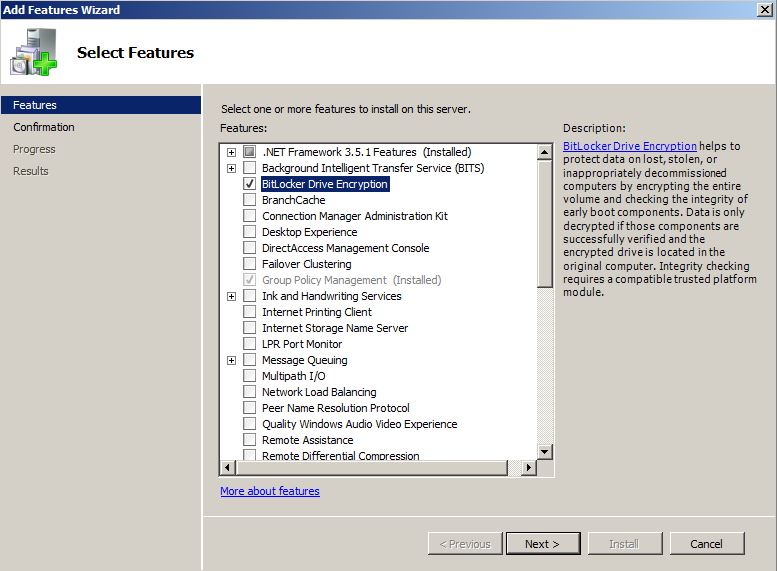The height and width of the screenshot is (571, 777).
Task: Click the horizontal scrollbar thumb
Action: point(372,467)
